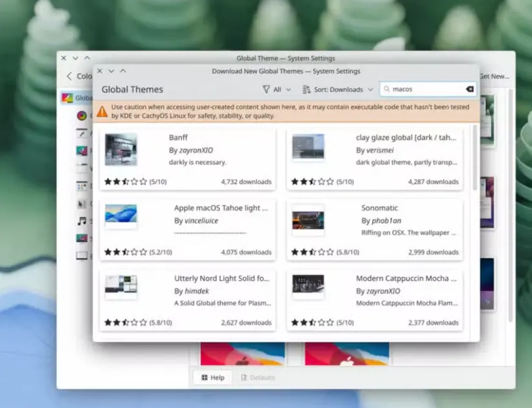Select the colored-dots panel sidebar icon
532x408 pixels.
tap(82, 186)
